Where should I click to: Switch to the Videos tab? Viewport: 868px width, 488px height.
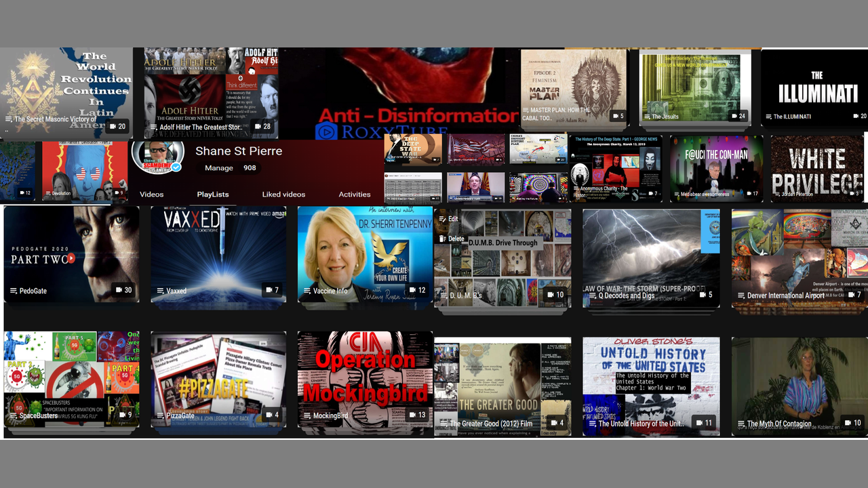tap(151, 195)
